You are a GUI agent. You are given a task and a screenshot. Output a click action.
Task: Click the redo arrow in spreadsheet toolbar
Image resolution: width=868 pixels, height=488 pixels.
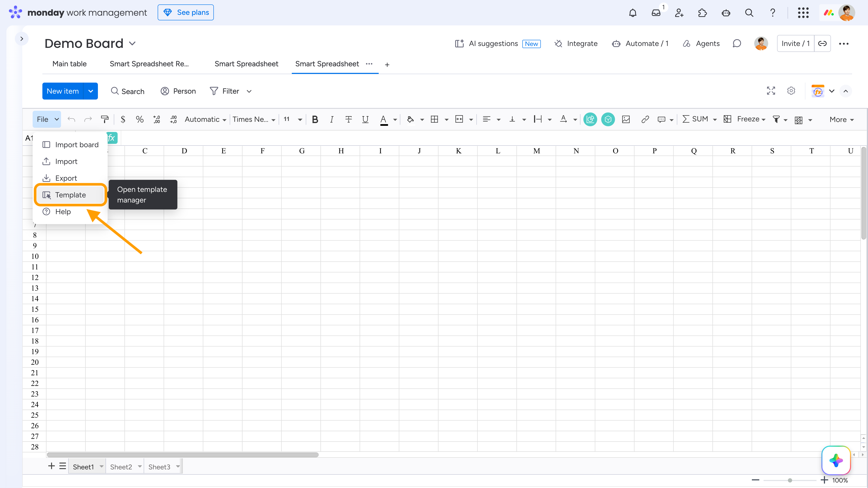88,119
